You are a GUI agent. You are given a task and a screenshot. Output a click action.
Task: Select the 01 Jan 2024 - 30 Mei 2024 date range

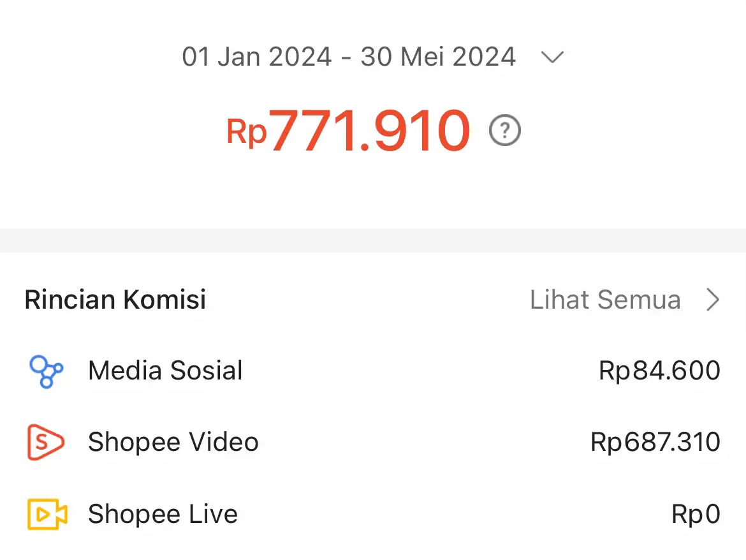click(x=349, y=57)
